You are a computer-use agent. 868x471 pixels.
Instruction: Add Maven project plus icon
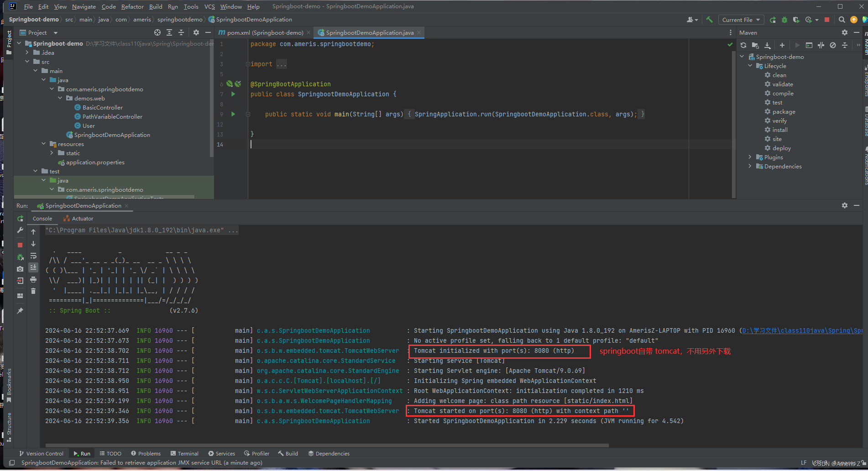point(782,45)
